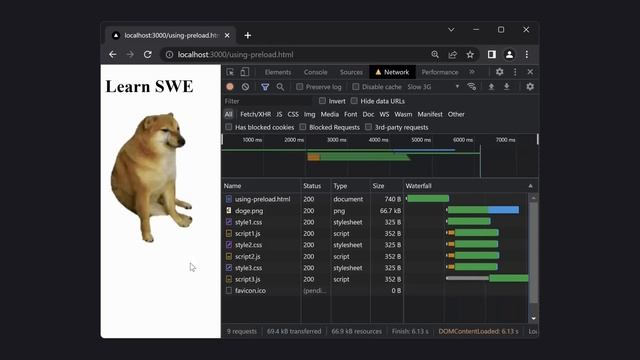Image resolution: width=640 pixels, height=360 pixels.
Task: Check 3rd-party requests
Action: point(369,127)
